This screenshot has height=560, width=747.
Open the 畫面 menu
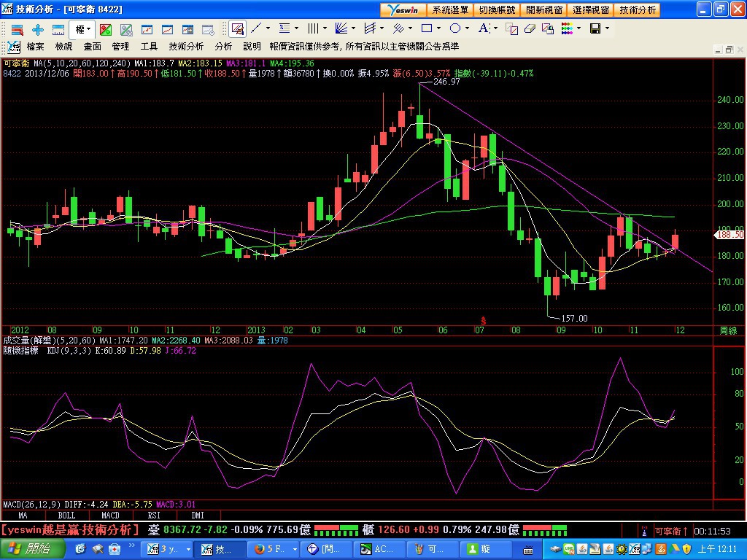[93, 46]
